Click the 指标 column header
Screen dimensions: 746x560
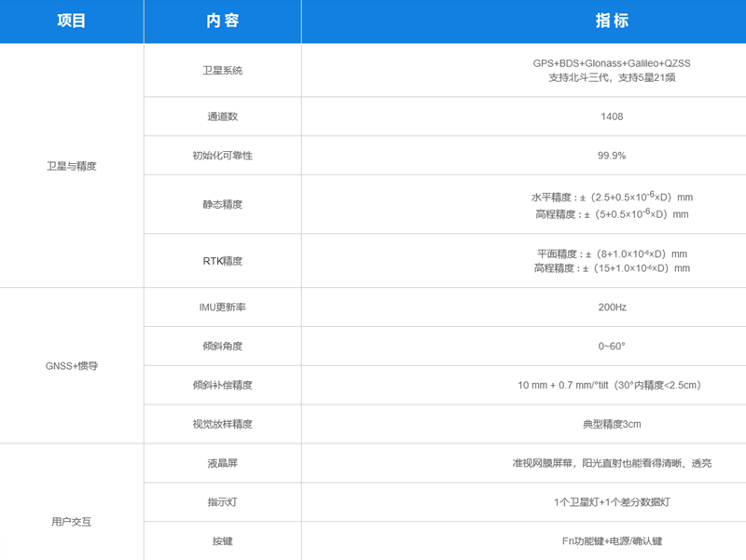click(612, 20)
